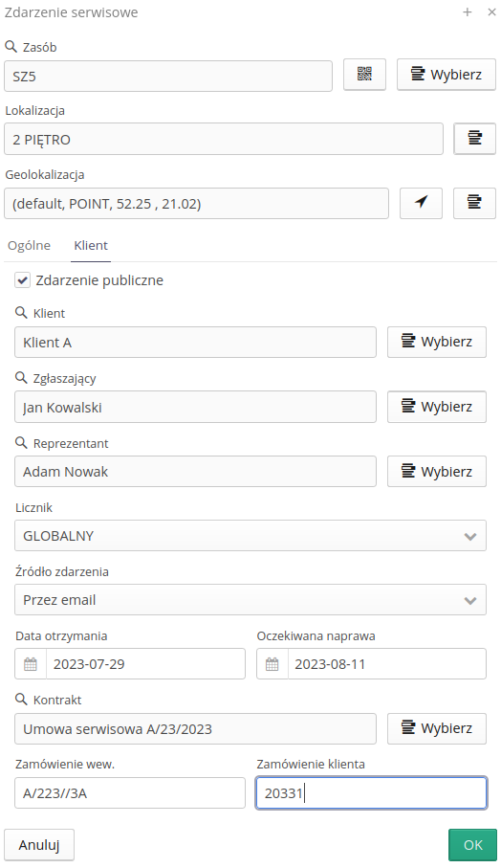501x868 pixels.
Task: Open the Oczekiwana naprawa calendar icon
Action: 272,664
